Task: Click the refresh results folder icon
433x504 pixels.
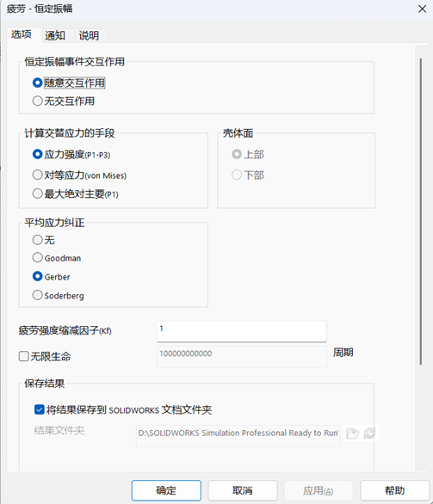Action: 369,433
